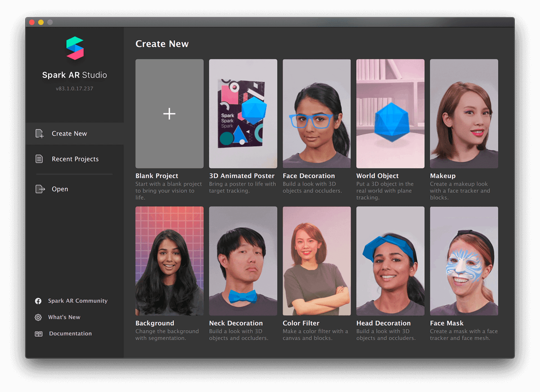Click the book icon beside Documentation
540x392 pixels.
[x=39, y=334]
